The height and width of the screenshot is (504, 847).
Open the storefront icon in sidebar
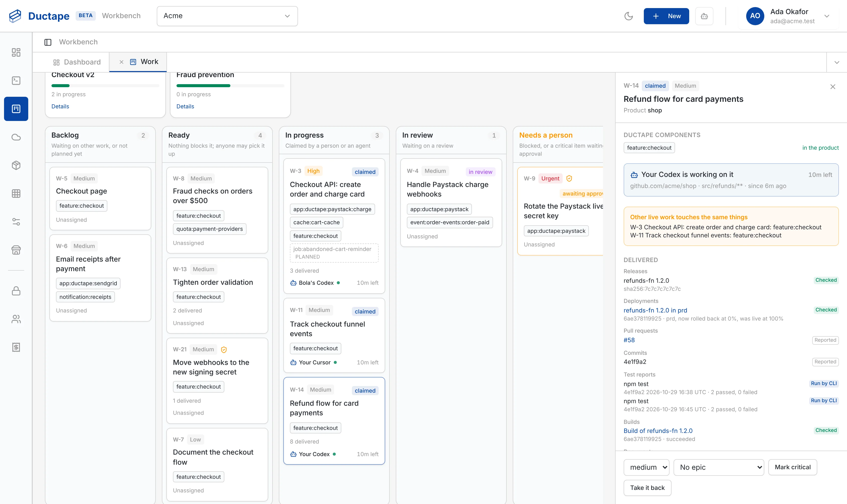(16, 250)
